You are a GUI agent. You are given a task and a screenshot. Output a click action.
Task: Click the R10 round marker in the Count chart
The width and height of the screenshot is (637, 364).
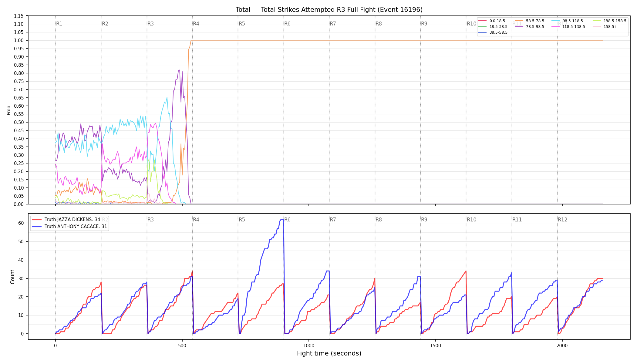coord(471,220)
